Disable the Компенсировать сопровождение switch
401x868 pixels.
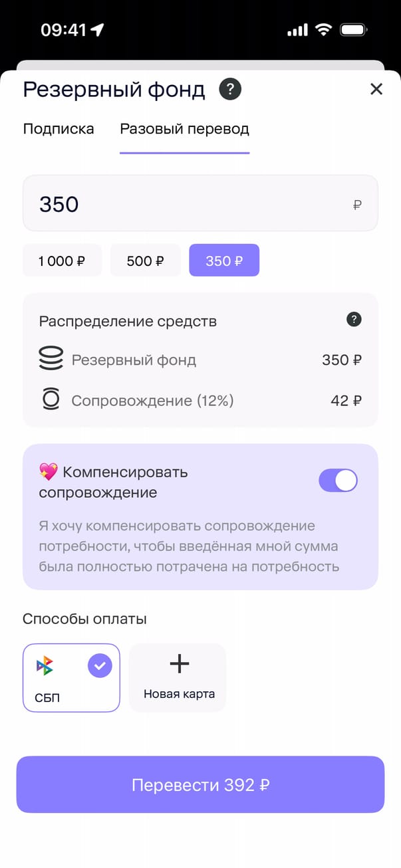[338, 481]
